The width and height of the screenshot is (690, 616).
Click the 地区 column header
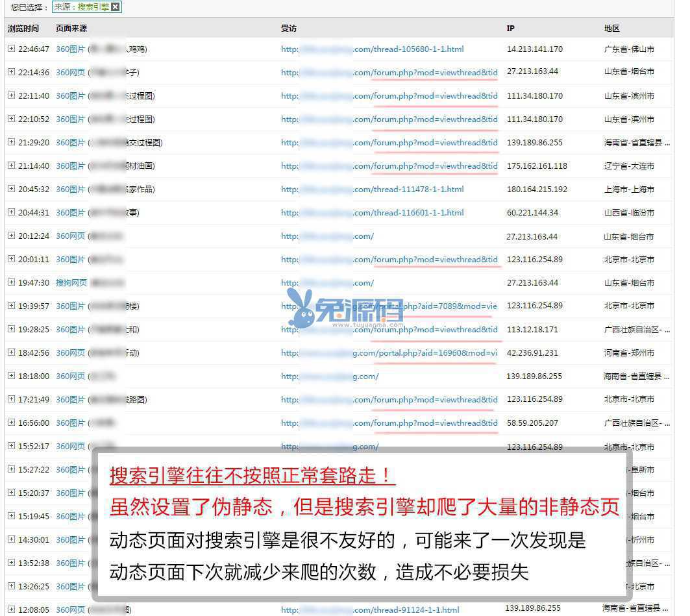tap(611, 29)
